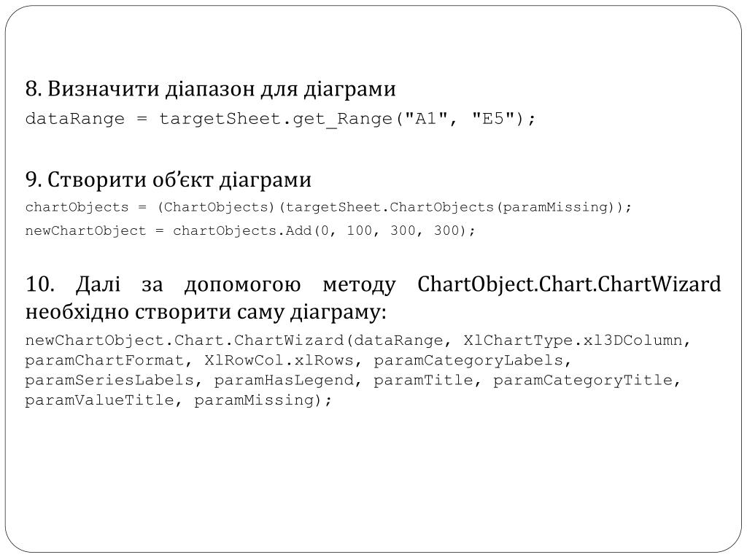Click the "A1" string in the code

tap(426, 118)
